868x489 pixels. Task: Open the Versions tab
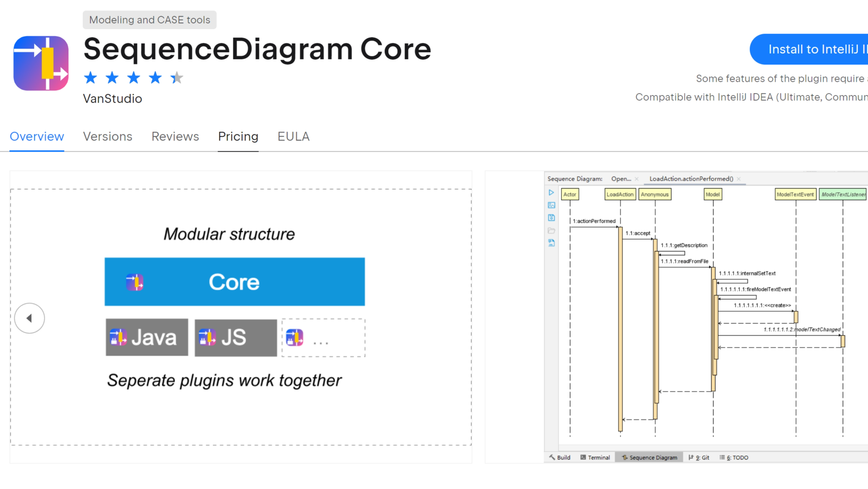pos(107,136)
